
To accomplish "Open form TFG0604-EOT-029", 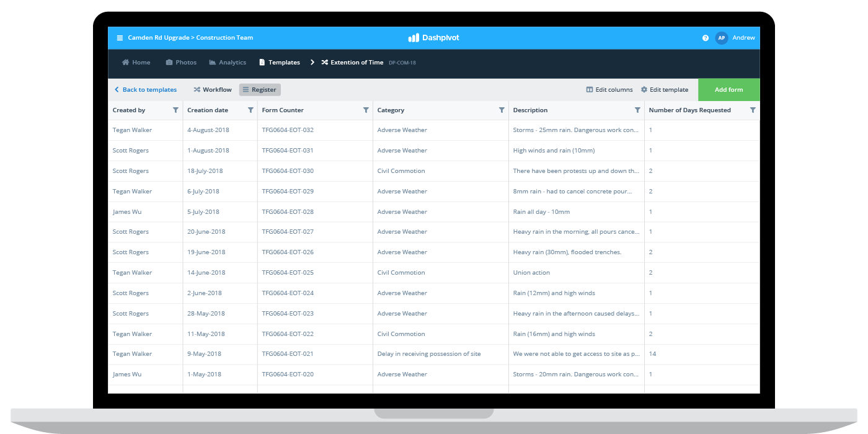I will click(x=288, y=192).
